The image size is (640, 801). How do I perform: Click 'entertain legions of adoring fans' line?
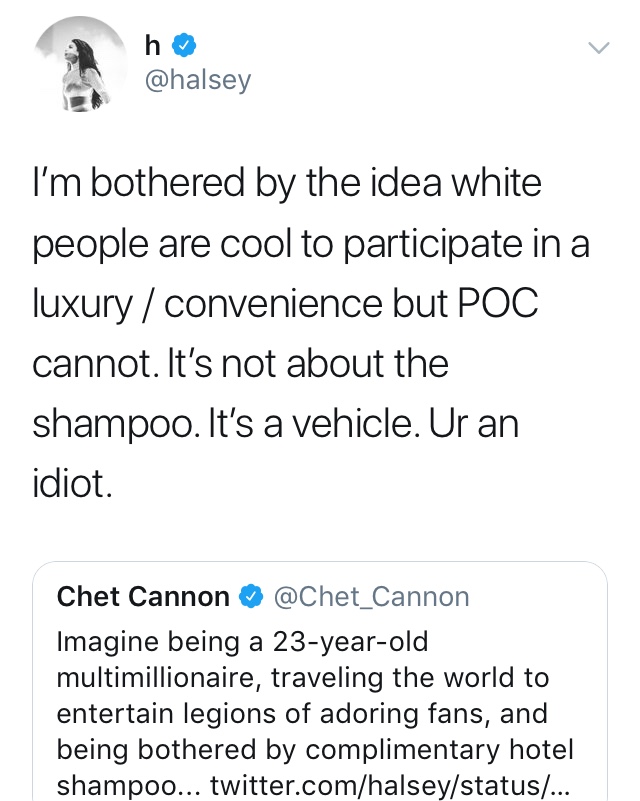[302, 714]
